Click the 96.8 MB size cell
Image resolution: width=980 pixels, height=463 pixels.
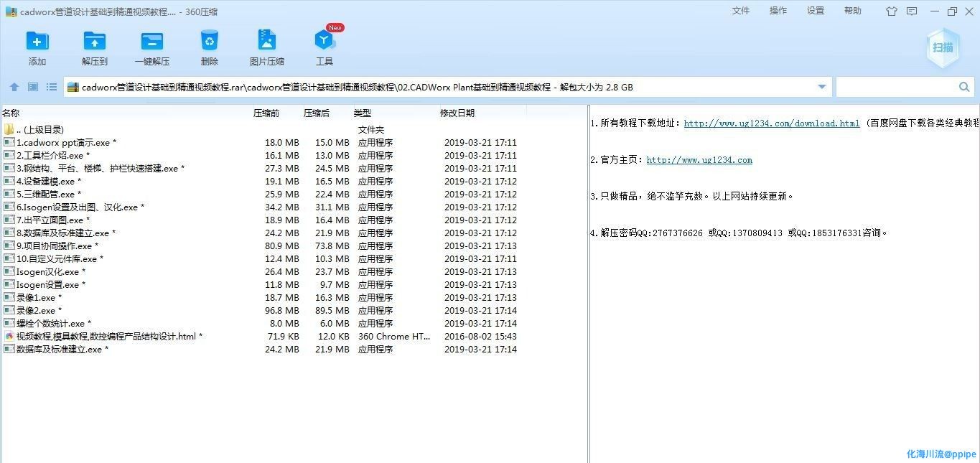pos(281,311)
